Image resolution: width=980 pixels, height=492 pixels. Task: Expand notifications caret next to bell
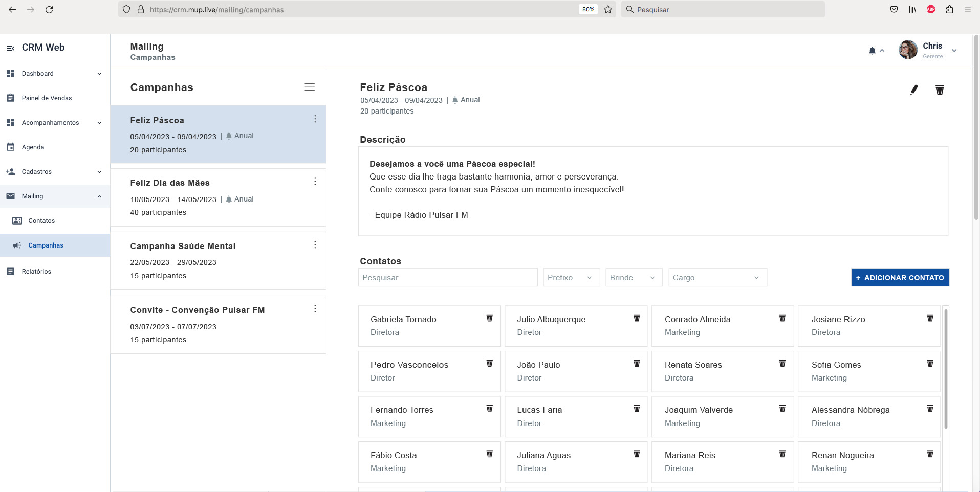[882, 51]
